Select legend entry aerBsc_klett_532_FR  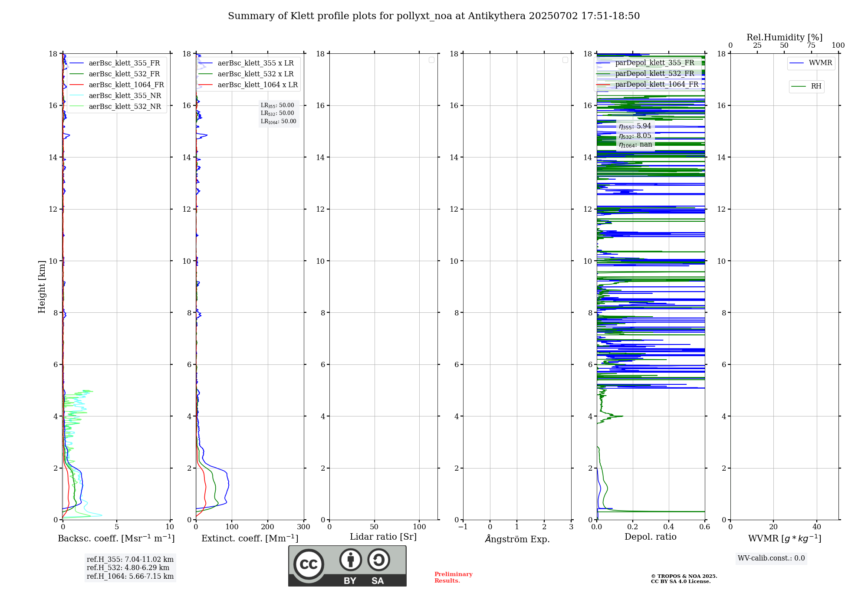click(x=124, y=74)
